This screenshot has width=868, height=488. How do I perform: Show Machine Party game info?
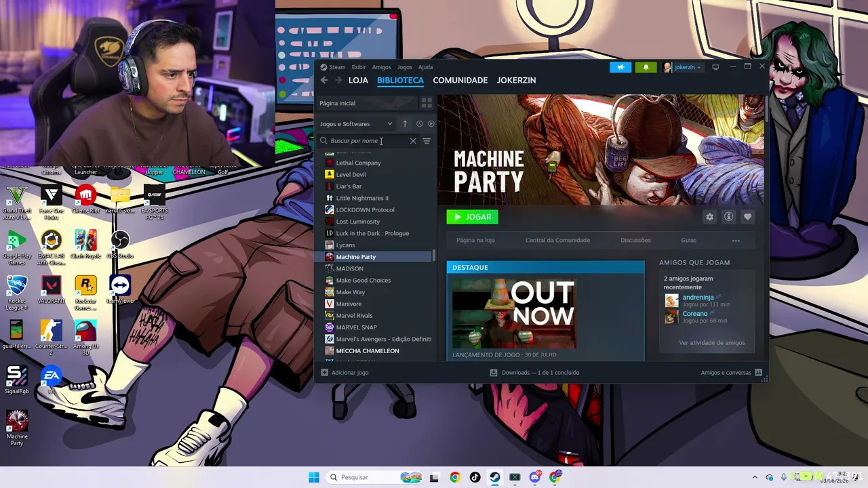(x=728, y=217)
